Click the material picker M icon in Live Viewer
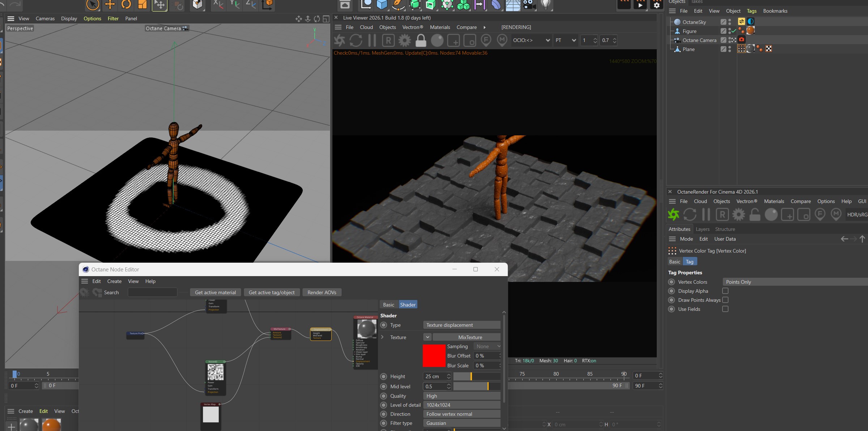This screenshot has height=431, width=868. click(502, 41)
